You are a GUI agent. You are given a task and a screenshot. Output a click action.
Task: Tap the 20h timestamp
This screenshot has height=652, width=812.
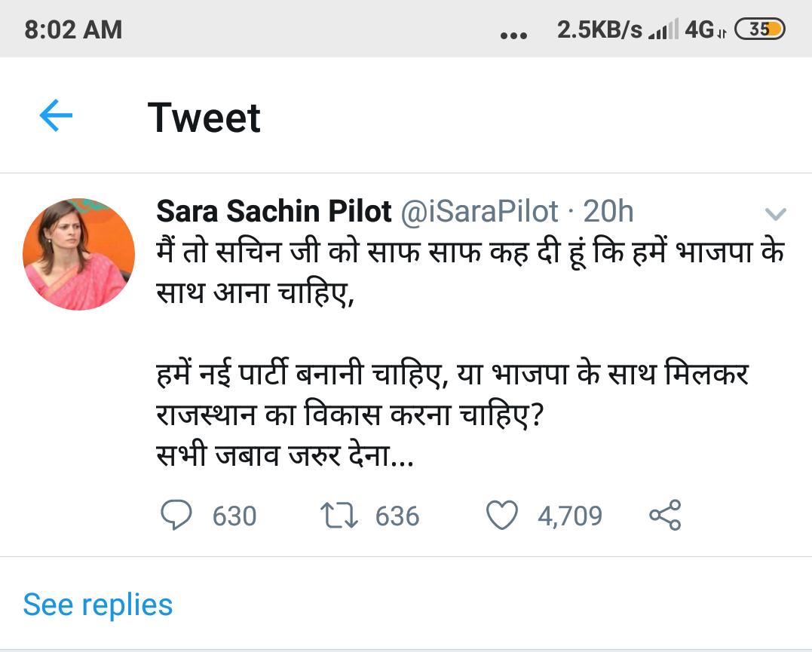(608, 213)
